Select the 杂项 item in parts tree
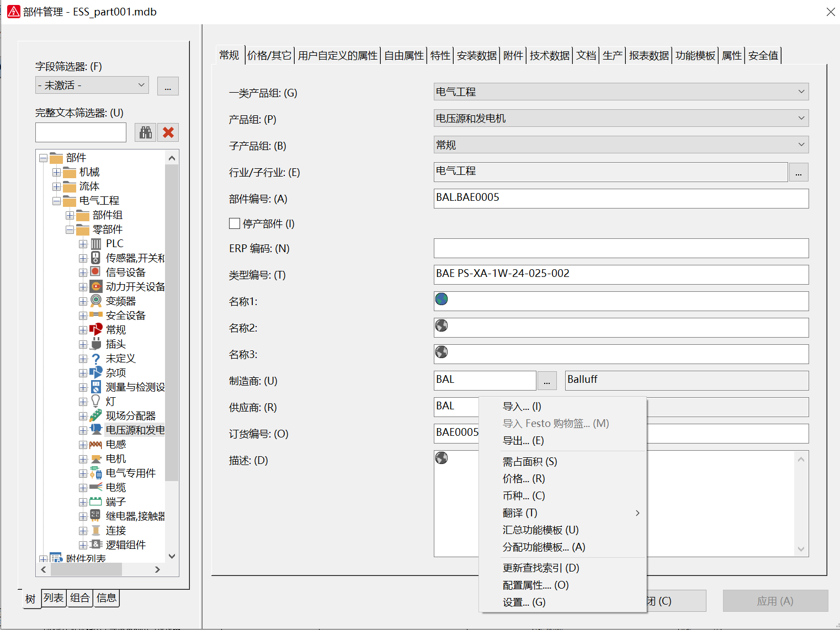 (x=116, y=373)
